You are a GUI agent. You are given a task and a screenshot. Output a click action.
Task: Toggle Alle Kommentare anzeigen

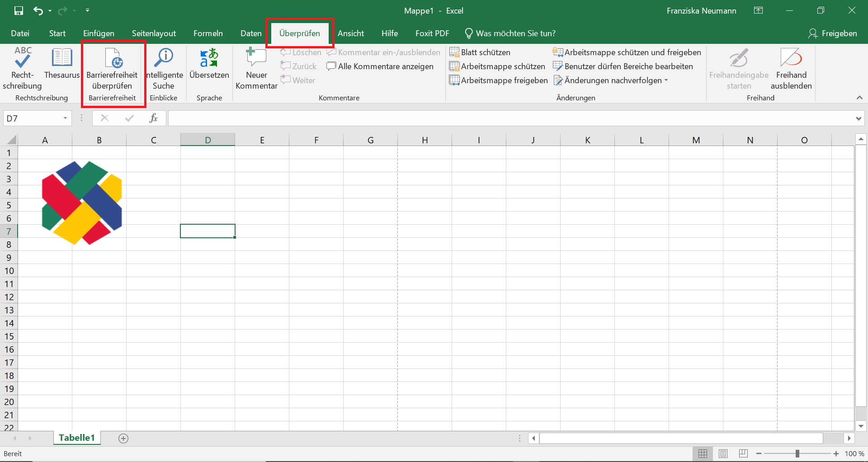click(381, 66)
